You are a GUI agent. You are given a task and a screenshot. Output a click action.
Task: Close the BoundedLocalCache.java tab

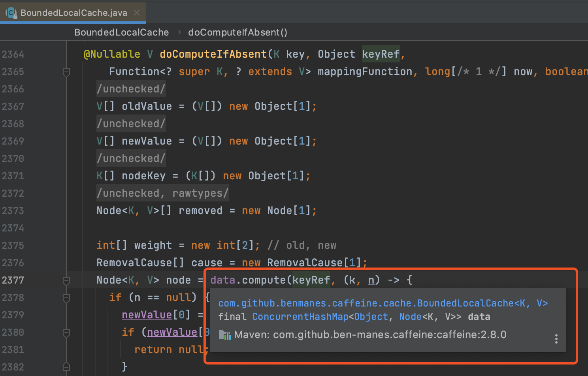(x=137, y=13)
